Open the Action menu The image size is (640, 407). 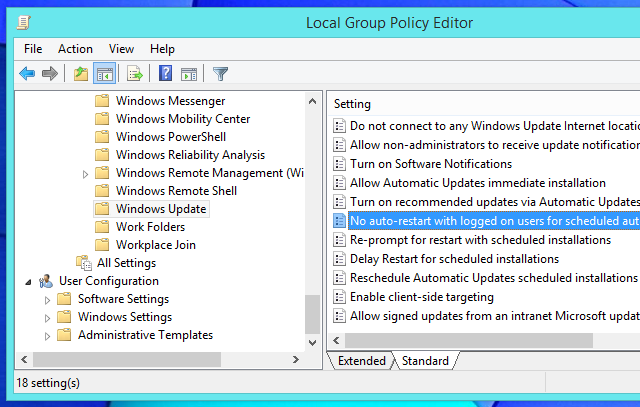point(75,49)
